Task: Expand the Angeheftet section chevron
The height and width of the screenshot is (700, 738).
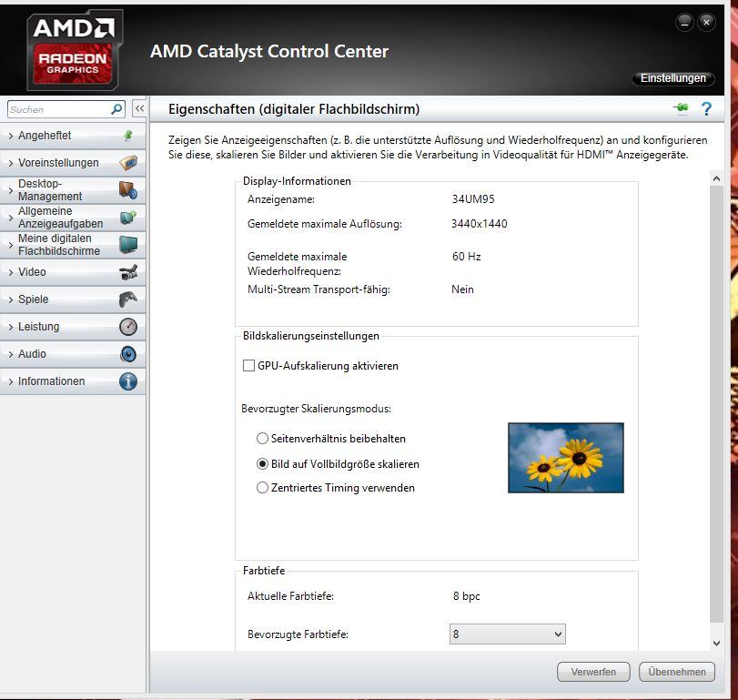Action: point(11,136)
